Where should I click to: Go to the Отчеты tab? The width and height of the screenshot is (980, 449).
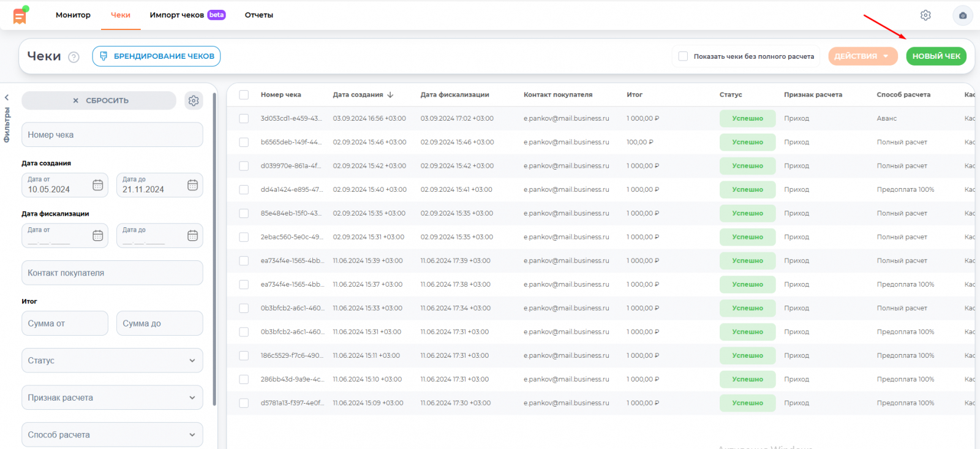coord(258,15)
